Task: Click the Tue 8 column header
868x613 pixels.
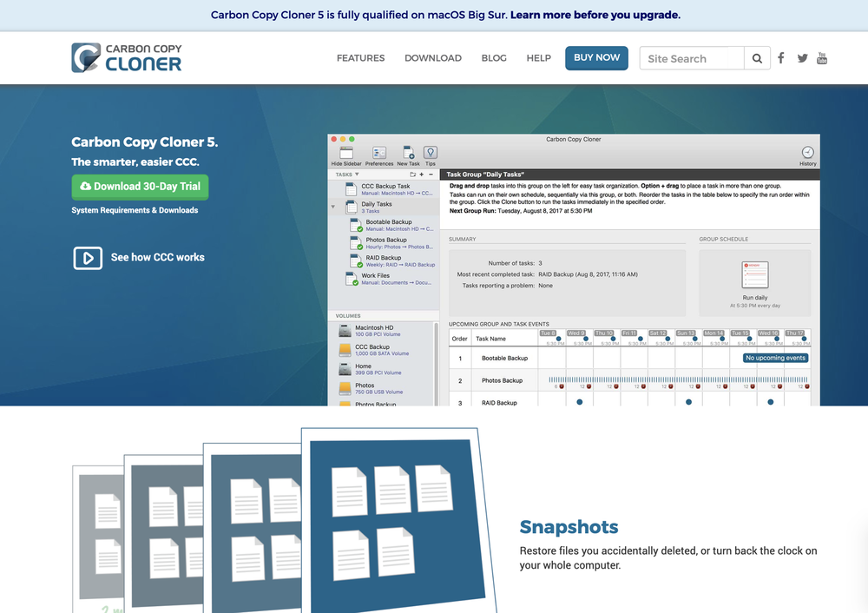Action: 552,338
